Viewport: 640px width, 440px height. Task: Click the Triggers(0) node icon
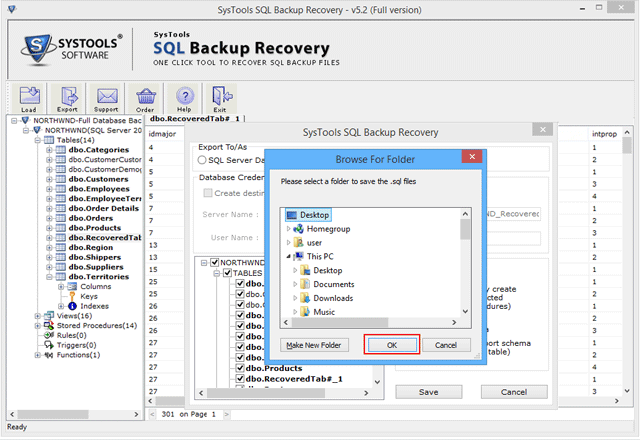49,345
